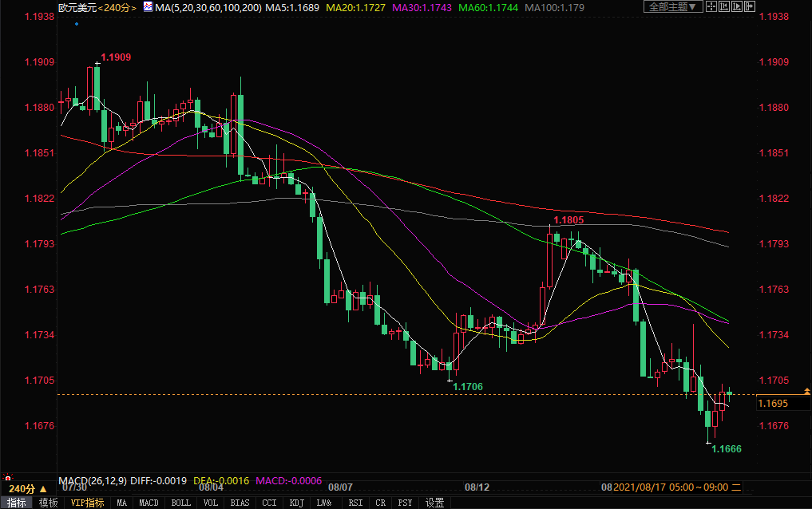
Task: Switch to the 指标 tab
Action: (17, 503)
